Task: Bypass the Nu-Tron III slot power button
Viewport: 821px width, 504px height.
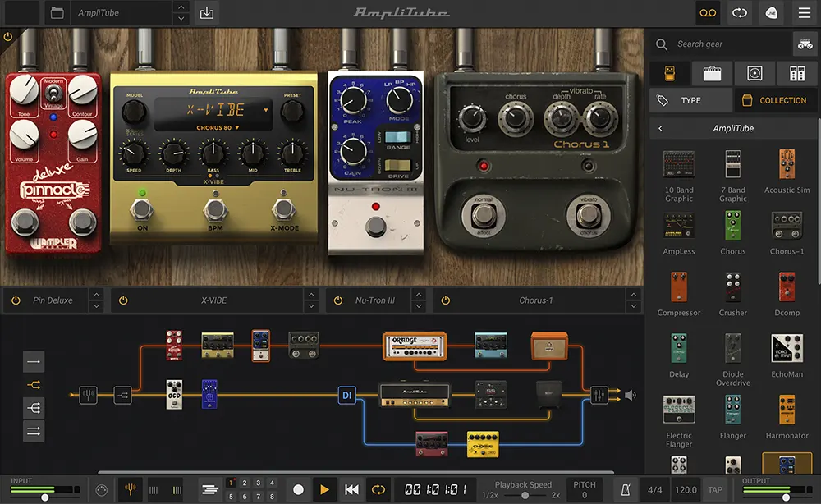Action: point(338,300)
